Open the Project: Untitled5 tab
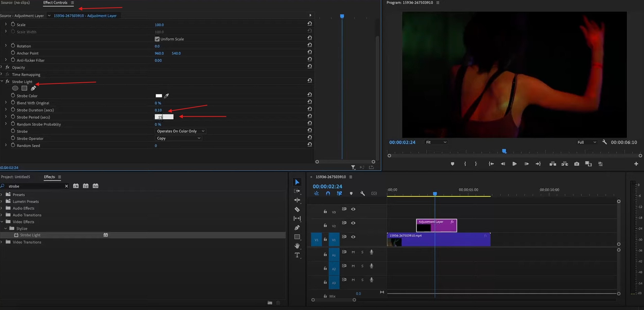The height and width of the screenshot is (310, 644). tap(15, 177)
